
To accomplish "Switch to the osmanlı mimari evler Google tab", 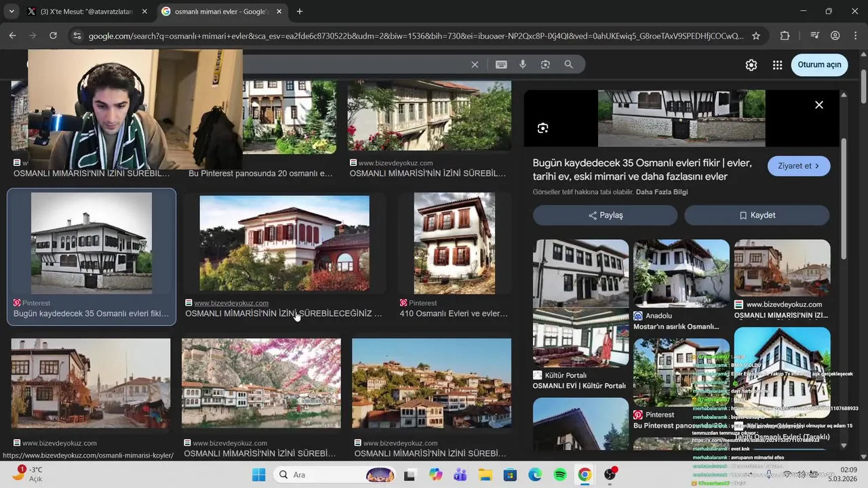I will [222, 12].
